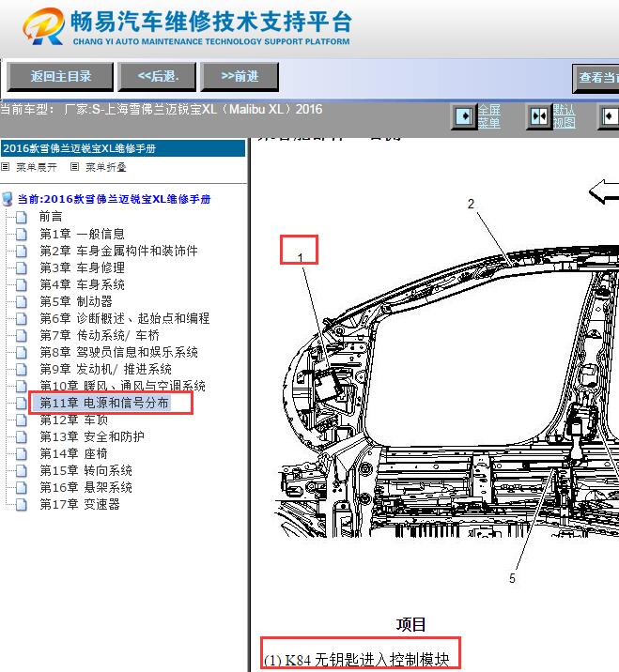Click the page icon next to 第11章
This screenshot has width=619, height=672.
click(x=22, y=404)
